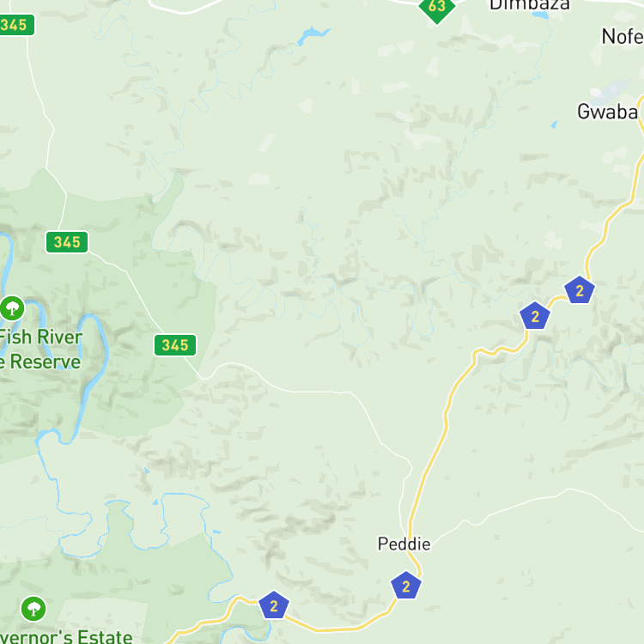Viewport: 644px width, 644px height.
Task: Click the partially visible Nofe label
Action: tap(623, 37)
